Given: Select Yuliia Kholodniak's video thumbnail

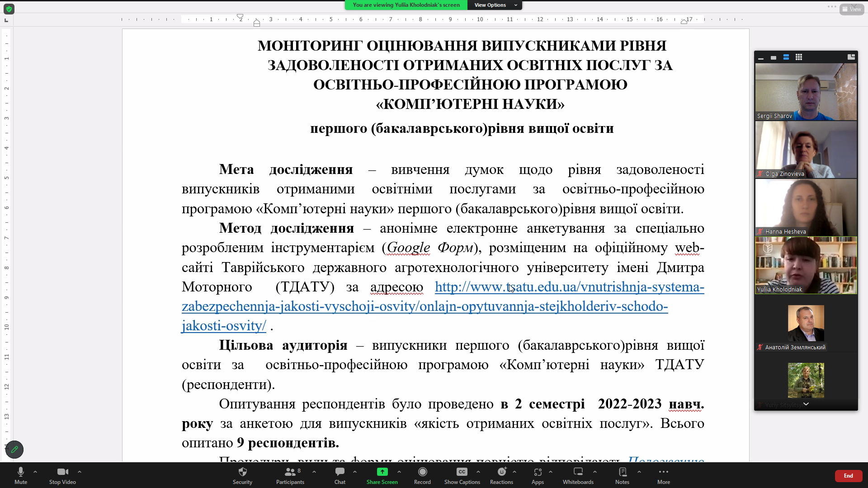Looking at the screenshot, I should pos(806,265).
